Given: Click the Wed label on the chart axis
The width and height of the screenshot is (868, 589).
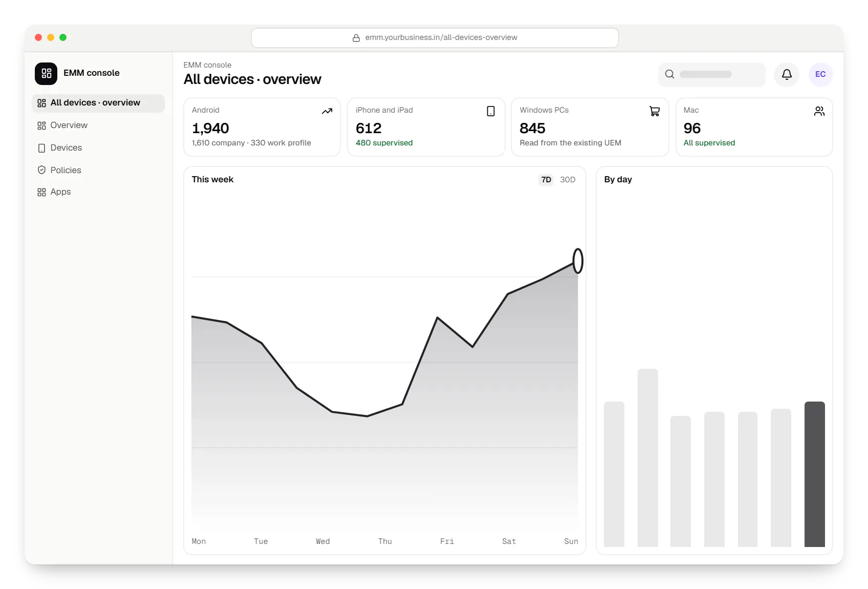Looking at the screenshot, I should 323,541.
